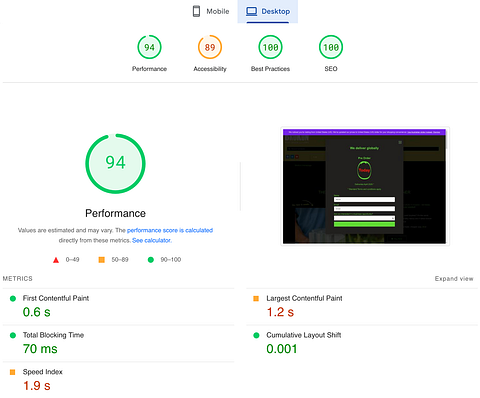Image resolution: width=480 pixels, height=398 pixels.
Task: Click green circle 90–100 legend icon
Action: click(151, 260)
